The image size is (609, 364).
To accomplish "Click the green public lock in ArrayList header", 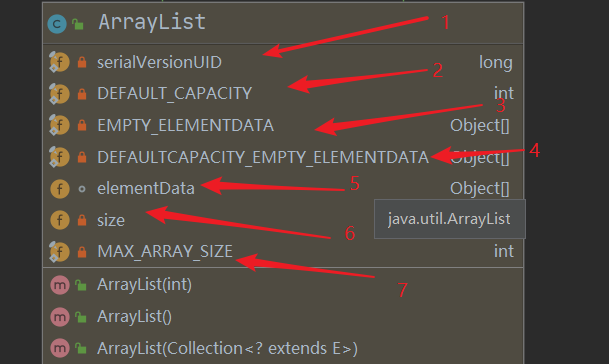I will pos(78,24).
